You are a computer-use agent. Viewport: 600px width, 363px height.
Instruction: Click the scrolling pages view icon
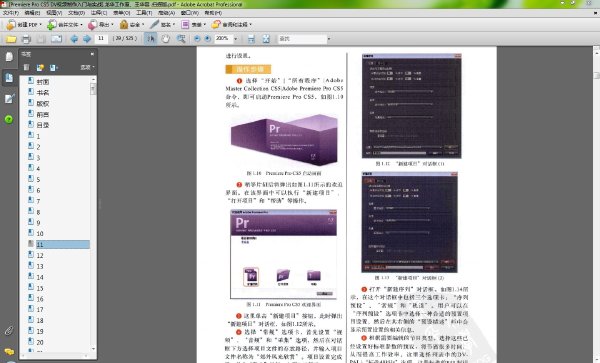(251, 39)
